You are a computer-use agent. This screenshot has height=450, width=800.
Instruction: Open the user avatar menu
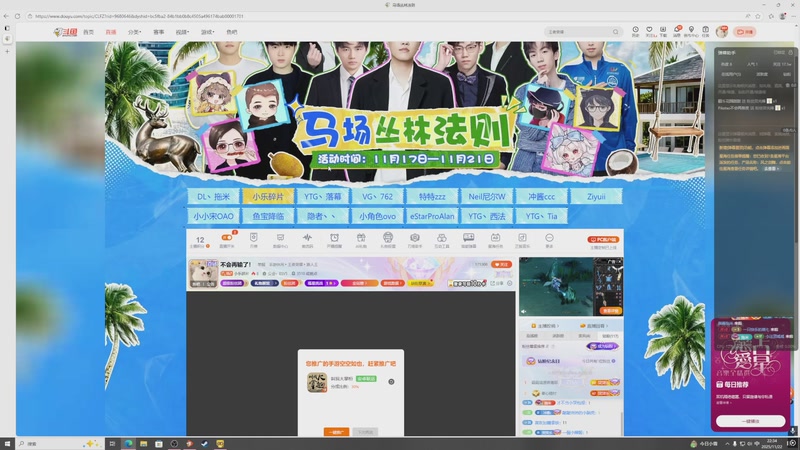coord(721,32)
